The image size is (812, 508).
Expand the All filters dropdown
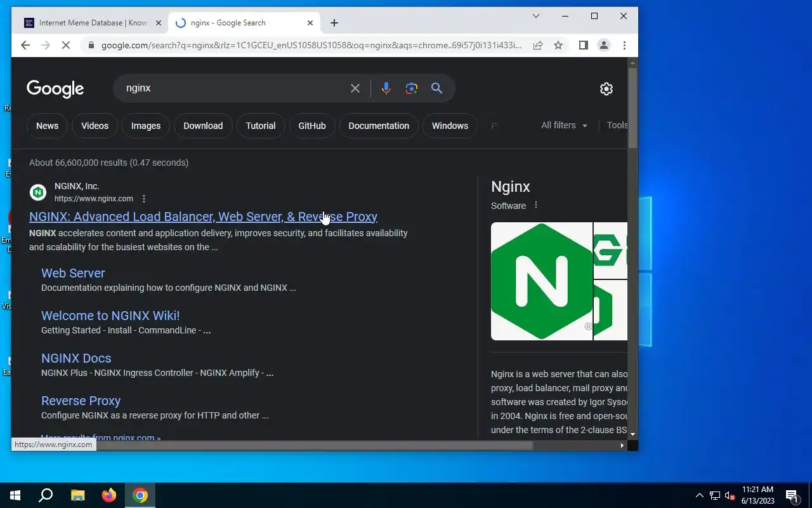[565, 125]
